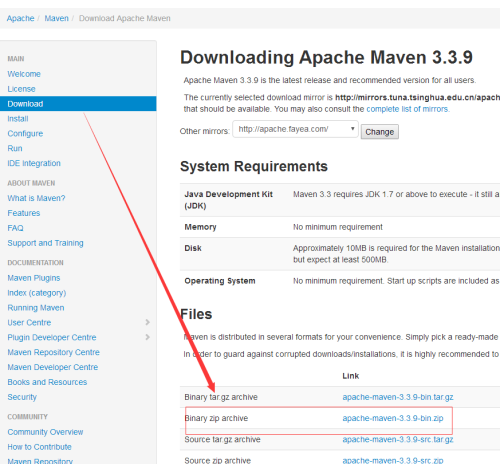Open the Install sidebar page

[x=18, y=119]
